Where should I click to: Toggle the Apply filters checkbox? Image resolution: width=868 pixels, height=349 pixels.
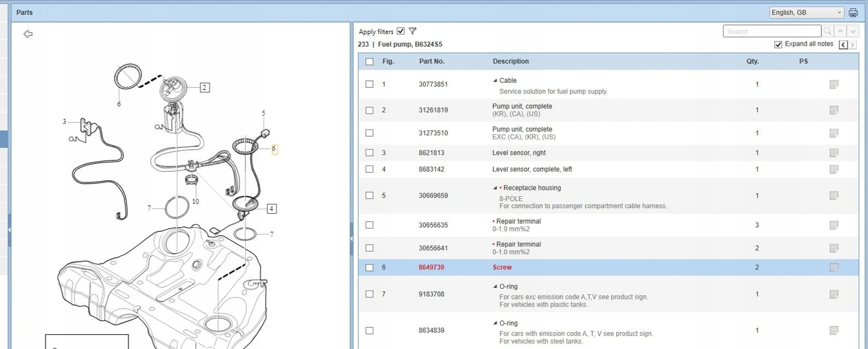[401, 31]
